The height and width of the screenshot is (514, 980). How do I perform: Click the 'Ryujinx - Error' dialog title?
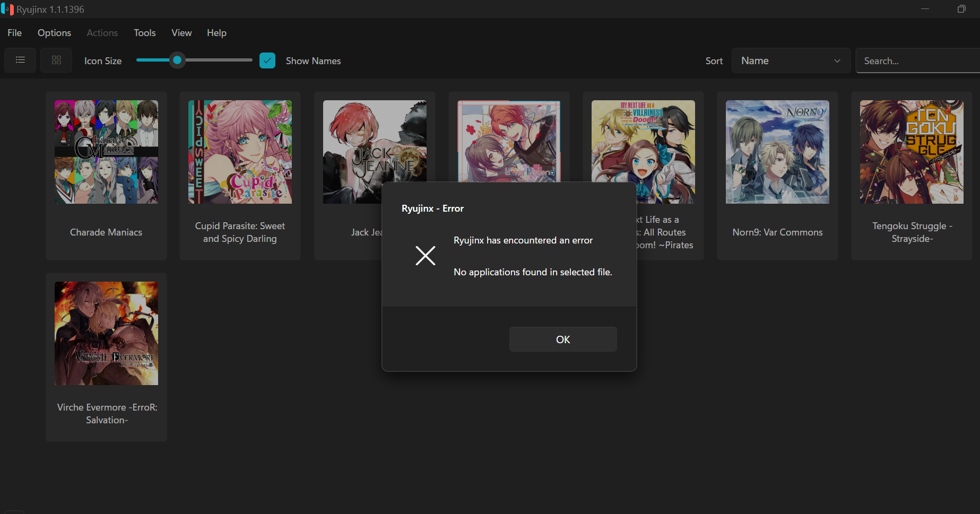tap(432, 208)
